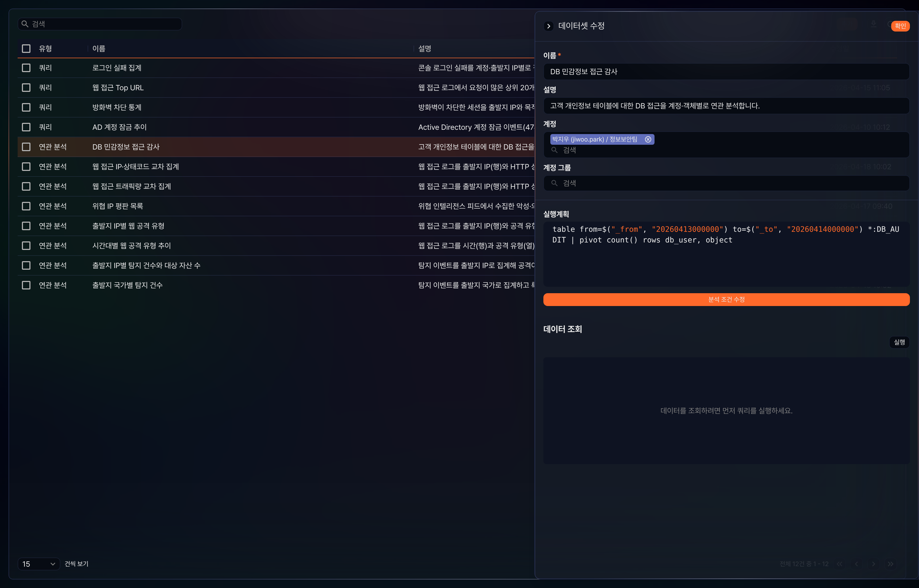Focus the 계정 그룹 search input

pos(726,183)
